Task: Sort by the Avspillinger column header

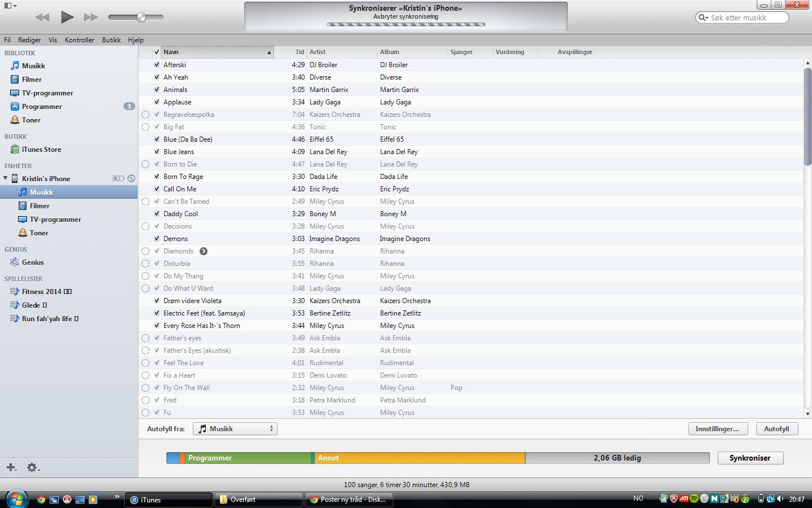Action: click(566, 52)
